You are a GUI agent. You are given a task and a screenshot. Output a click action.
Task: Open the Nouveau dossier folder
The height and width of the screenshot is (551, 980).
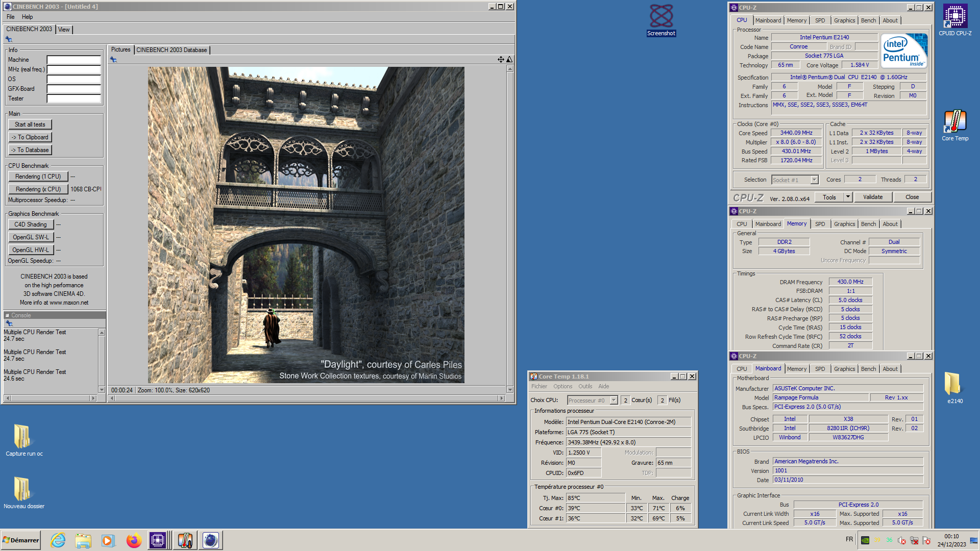[x=24, y=493]
